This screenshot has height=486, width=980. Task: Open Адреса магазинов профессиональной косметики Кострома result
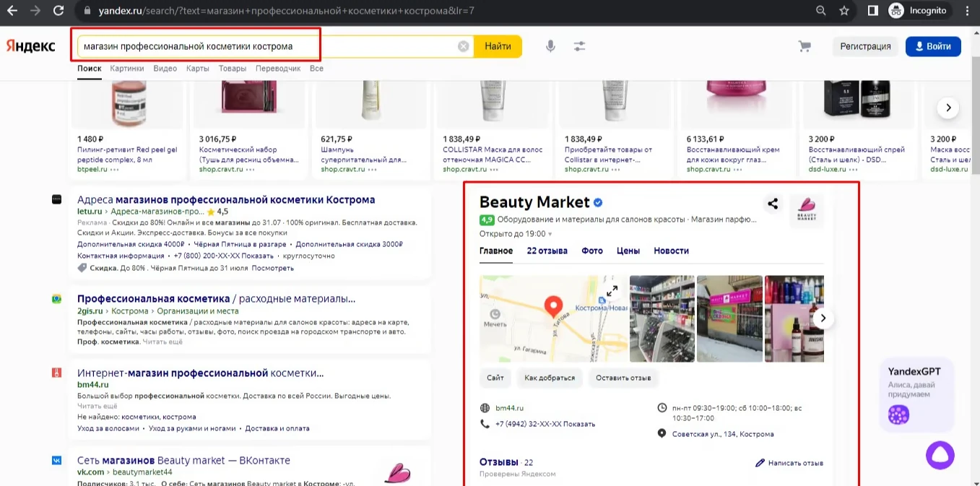[x=226, y=200]
